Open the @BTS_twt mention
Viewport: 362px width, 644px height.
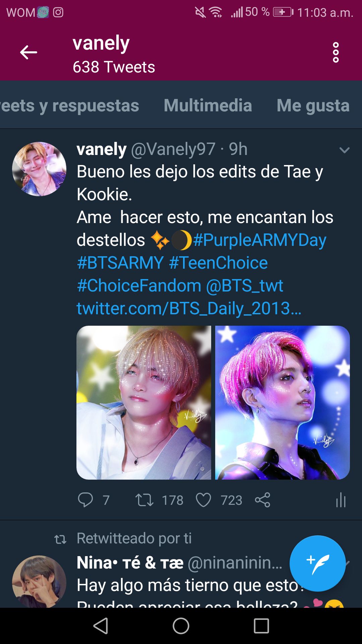[245, 286]
